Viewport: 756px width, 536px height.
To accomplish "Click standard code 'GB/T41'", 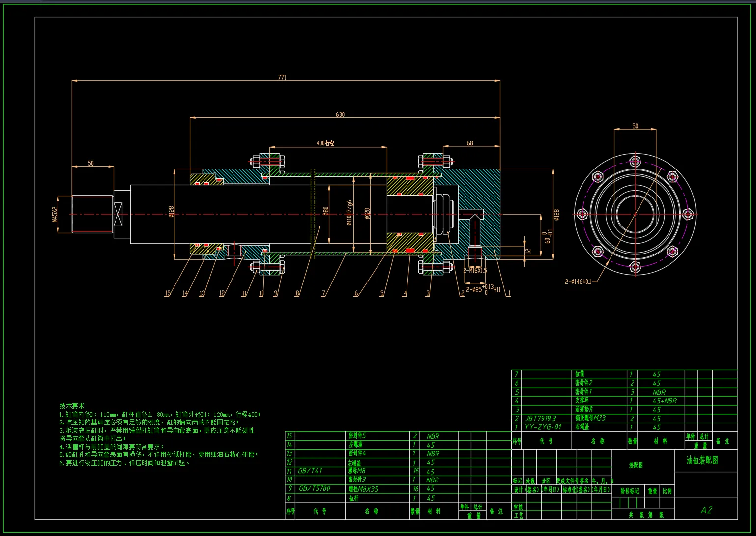I will (310, 471).
